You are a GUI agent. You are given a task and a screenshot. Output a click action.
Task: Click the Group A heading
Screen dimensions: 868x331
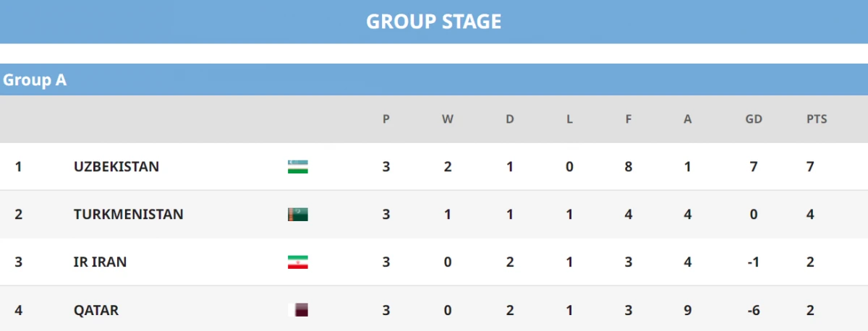click(35, 80)
